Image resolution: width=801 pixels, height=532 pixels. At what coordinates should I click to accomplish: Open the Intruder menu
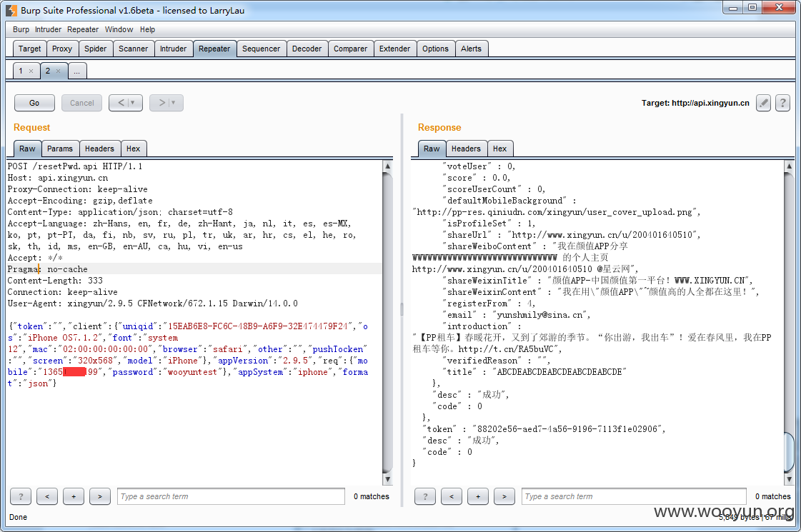click(x=48, y=29)
